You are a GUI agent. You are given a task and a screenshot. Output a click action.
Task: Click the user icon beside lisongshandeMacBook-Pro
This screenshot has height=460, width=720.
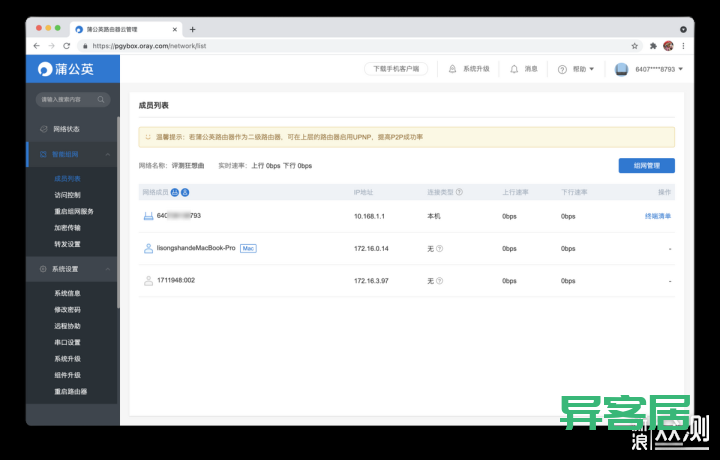pyautogui.click(x=148, y=248)
